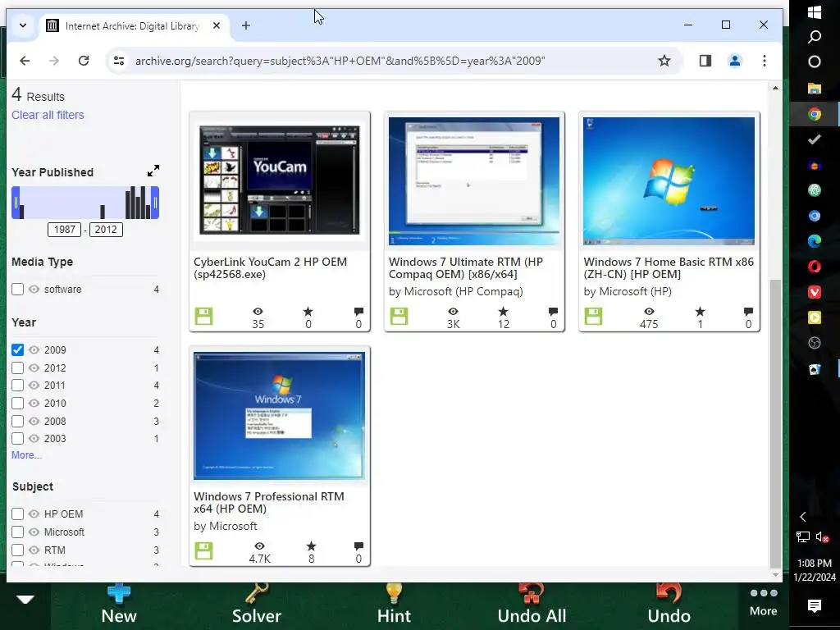Open Chrome's three-dot menu

pos(764,61)
